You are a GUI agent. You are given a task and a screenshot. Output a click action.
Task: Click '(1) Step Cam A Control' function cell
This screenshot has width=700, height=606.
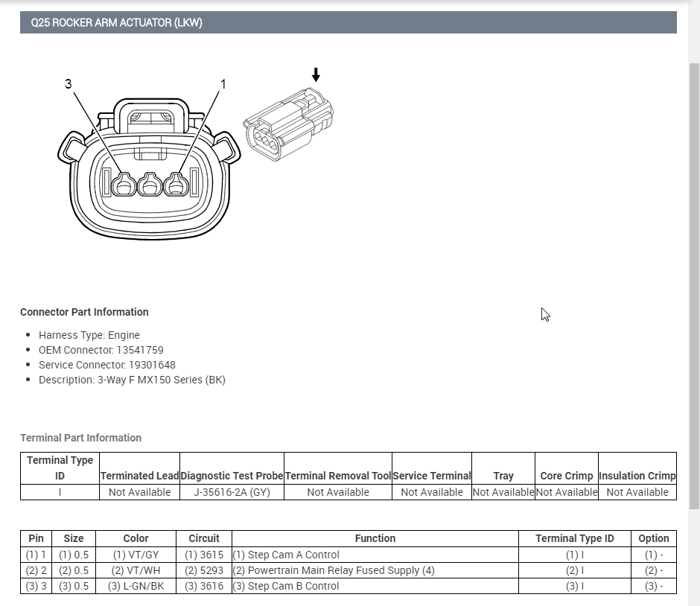pyautogui.click(x=375, y=555)
